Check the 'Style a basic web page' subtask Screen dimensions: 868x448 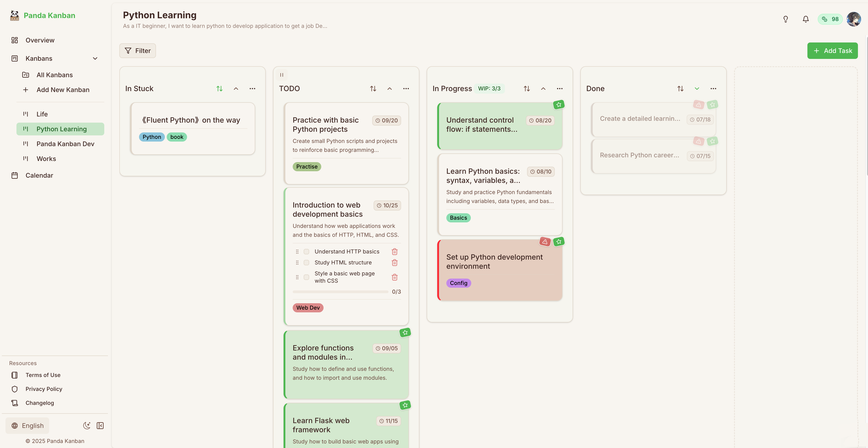tap(306, 277)
